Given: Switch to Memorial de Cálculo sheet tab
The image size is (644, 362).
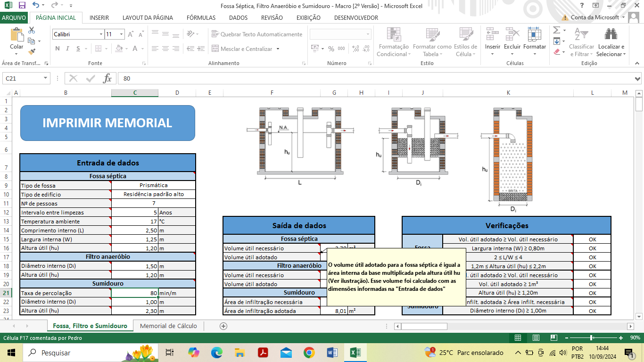Looking at the screenshot, I should click(168, 326).
